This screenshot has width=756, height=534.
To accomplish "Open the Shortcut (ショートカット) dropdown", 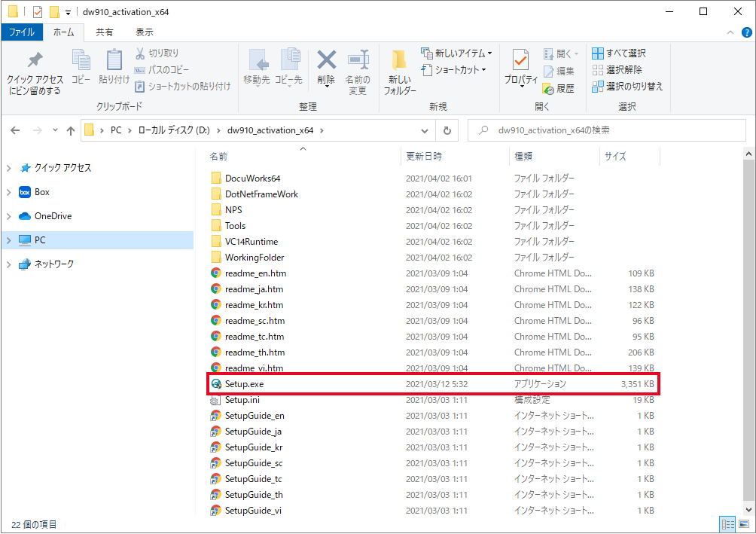I will pos(454,70).
